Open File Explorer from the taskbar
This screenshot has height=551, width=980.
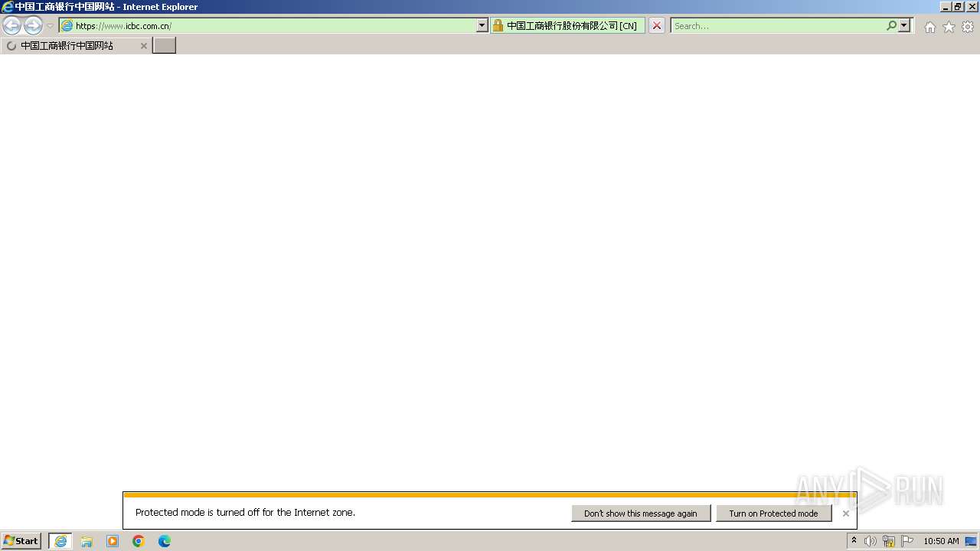87,541
